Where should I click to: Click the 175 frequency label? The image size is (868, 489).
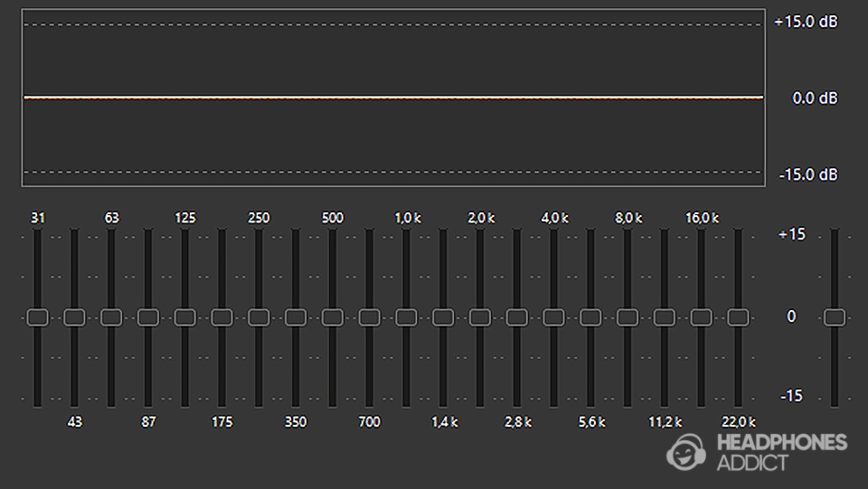pyautogui.click(x=222, y=422)
